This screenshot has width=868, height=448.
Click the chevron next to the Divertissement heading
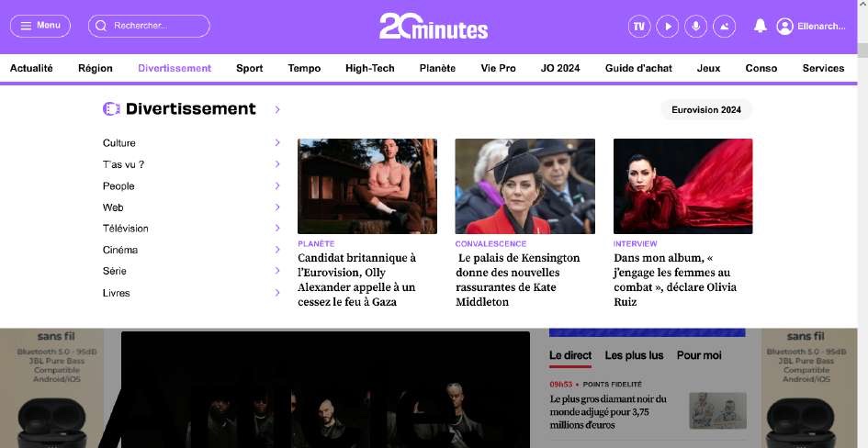(x=276, y=110)
